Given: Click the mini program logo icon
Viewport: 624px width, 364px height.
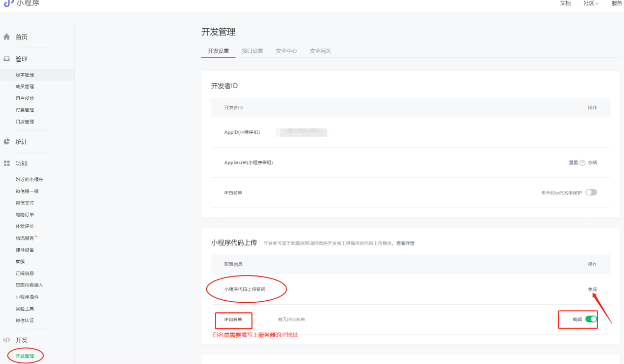Looking at the screenshot, I should (9, 4).
